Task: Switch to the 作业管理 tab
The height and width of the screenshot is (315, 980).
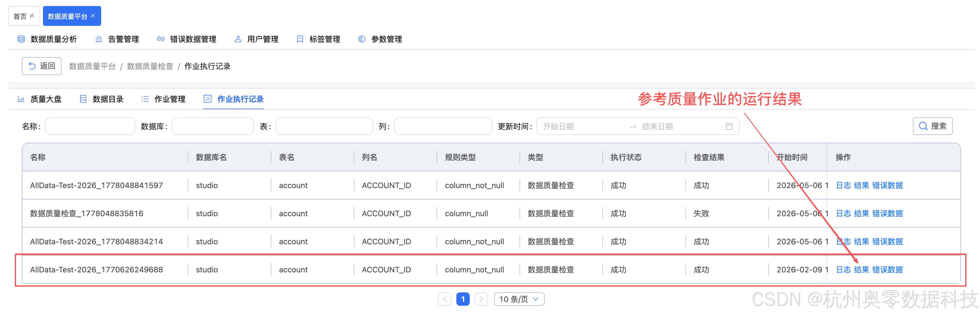Action: [x=163, y=99]
